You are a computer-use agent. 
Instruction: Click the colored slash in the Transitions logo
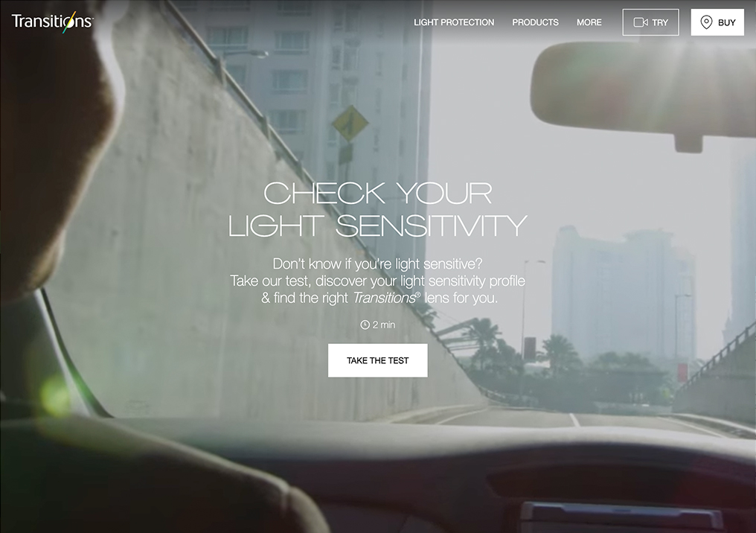pos(69,22)
